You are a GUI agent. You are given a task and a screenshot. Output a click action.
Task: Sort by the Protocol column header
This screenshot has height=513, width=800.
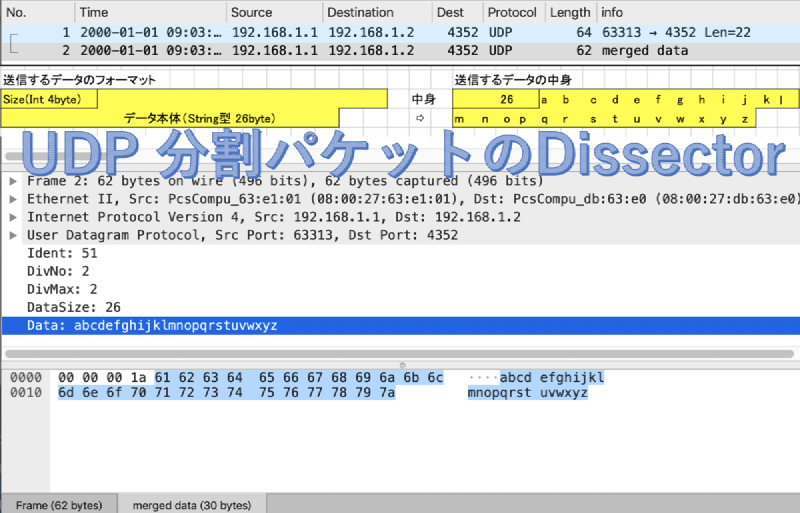pos(512,13)
